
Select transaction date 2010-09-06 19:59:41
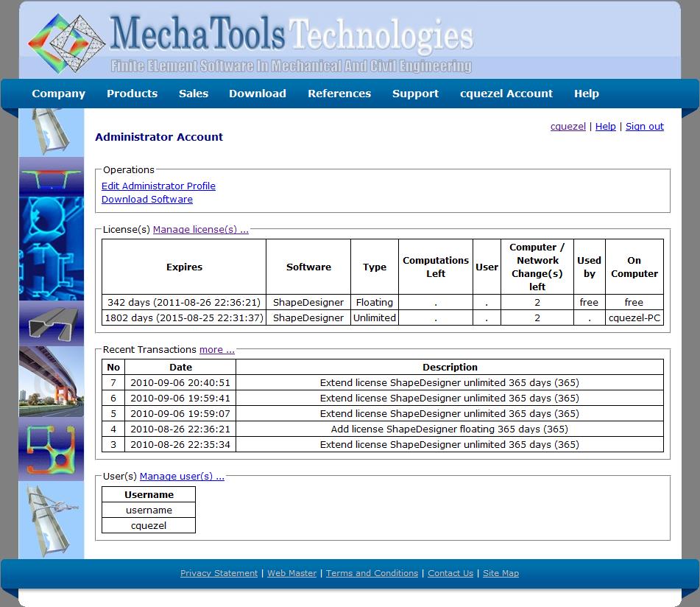click(x=180, y=398)
